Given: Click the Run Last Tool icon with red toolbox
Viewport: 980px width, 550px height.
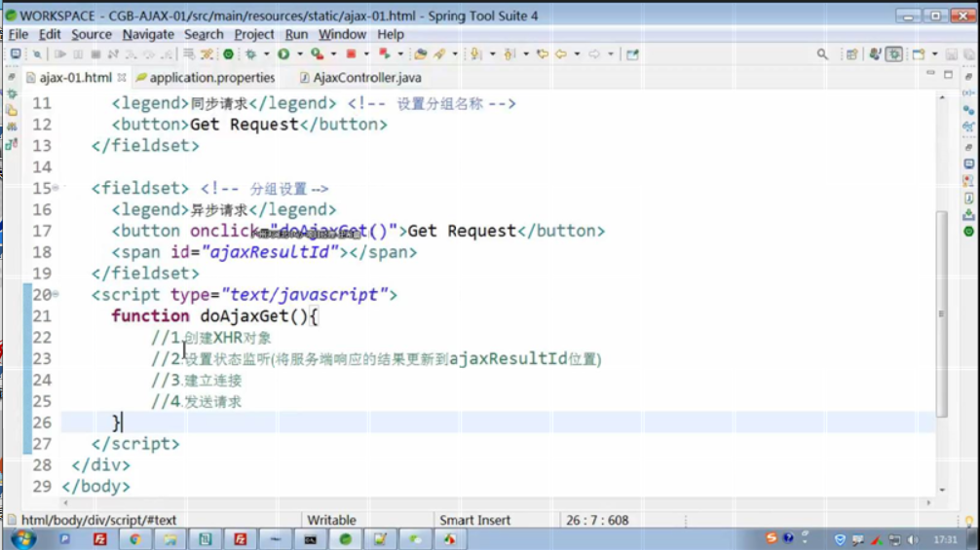Looking at the screenshot, I should [318, 55].
